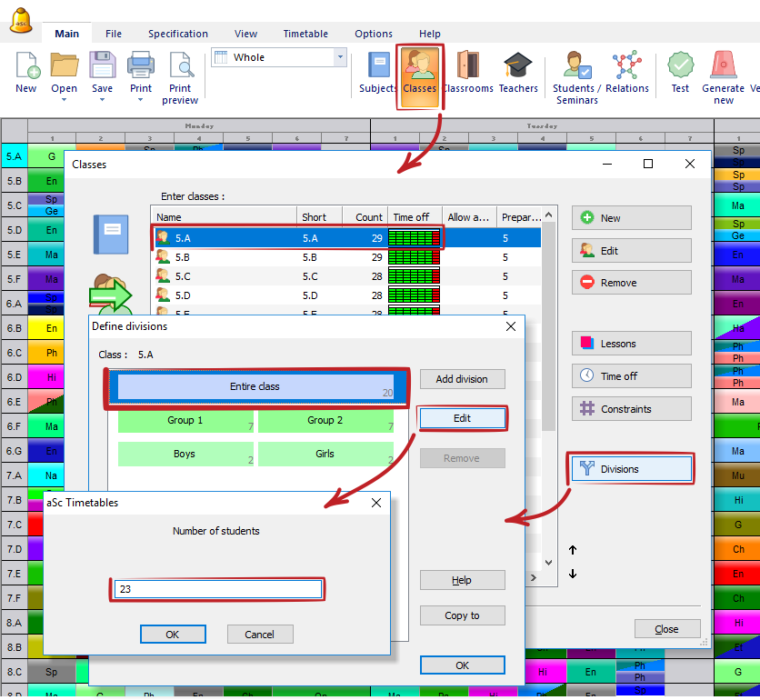Expand the Whole view dropdown
The image size is (760, 700).
[x=341, y=57]
